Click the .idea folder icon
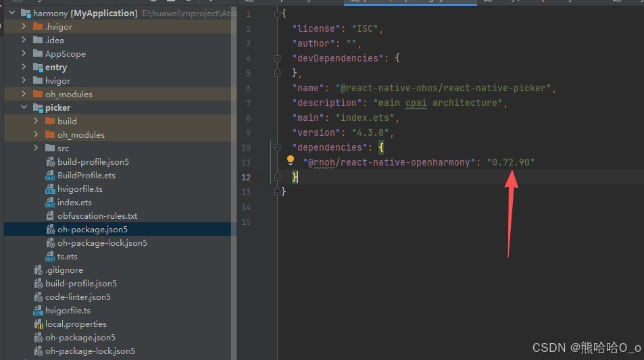 tap(38, 40)
